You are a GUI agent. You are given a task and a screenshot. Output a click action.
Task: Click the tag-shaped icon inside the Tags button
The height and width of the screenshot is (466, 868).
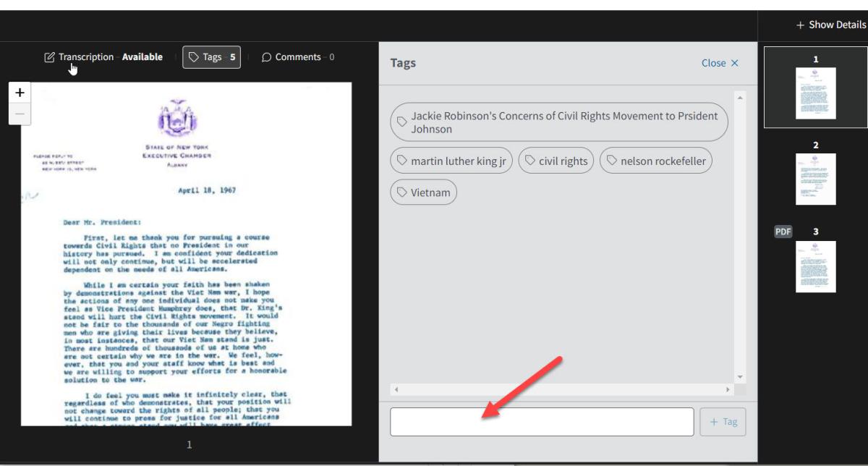pyautogui.click(x=194, y=56)
